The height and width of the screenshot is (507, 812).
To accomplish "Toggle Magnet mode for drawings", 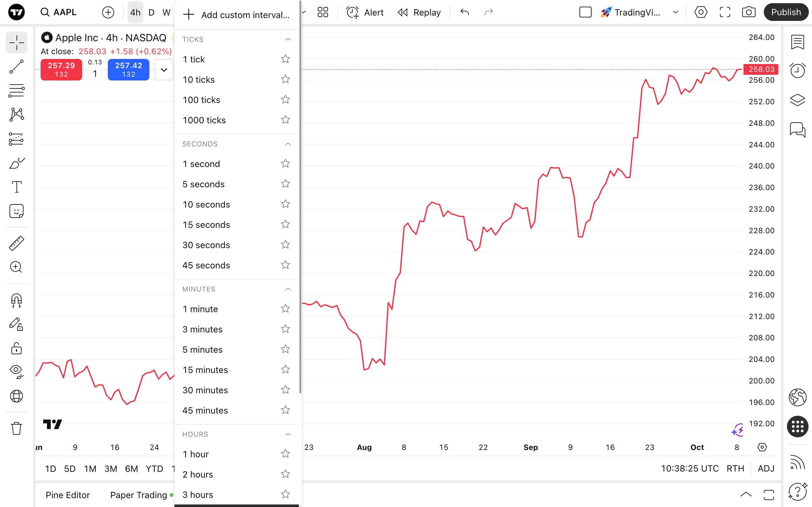I will point(16,300).
